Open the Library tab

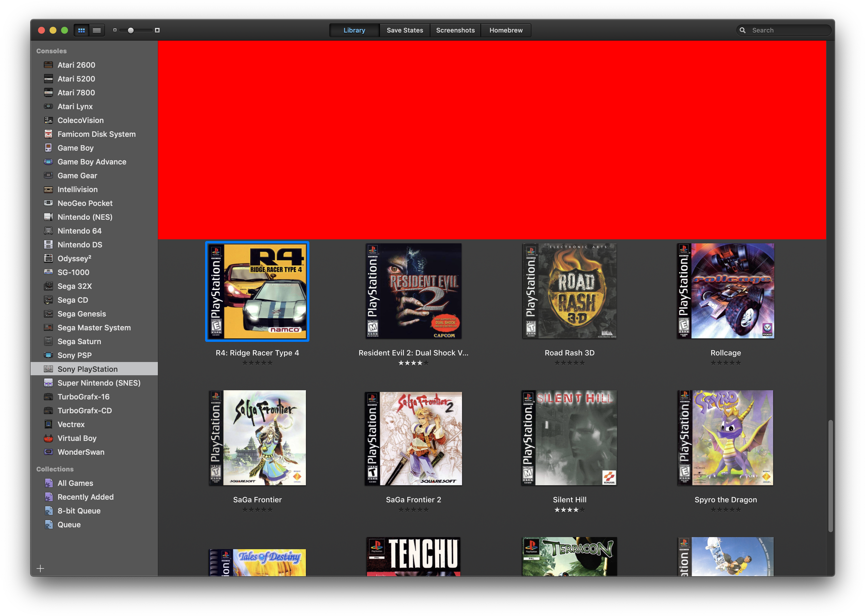pos(354,30)
